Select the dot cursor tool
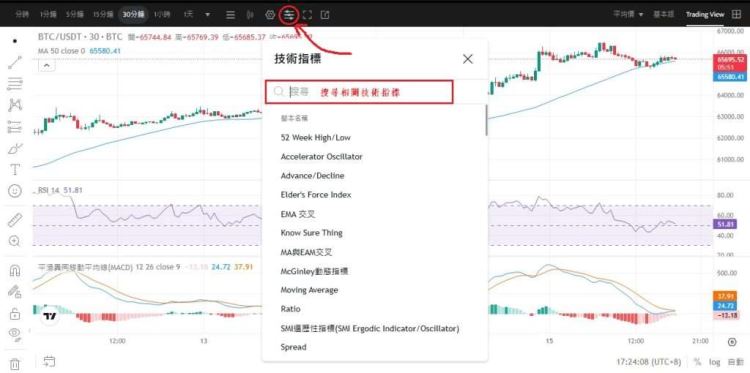The width and height of the screenshot is (750, 373). [x=15, y=41]
